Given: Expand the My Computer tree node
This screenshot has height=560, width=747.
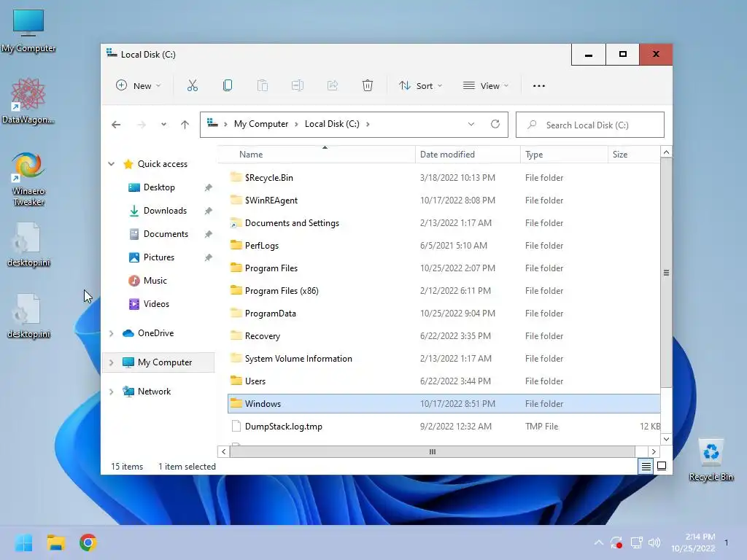Looking at the screenshot, I should click(112, 362).
